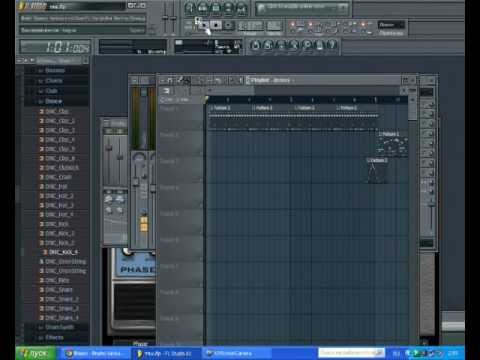Screen dimensions: 480x360
Task: Open the Windows Start button
Action: click(x=36, y=353)
